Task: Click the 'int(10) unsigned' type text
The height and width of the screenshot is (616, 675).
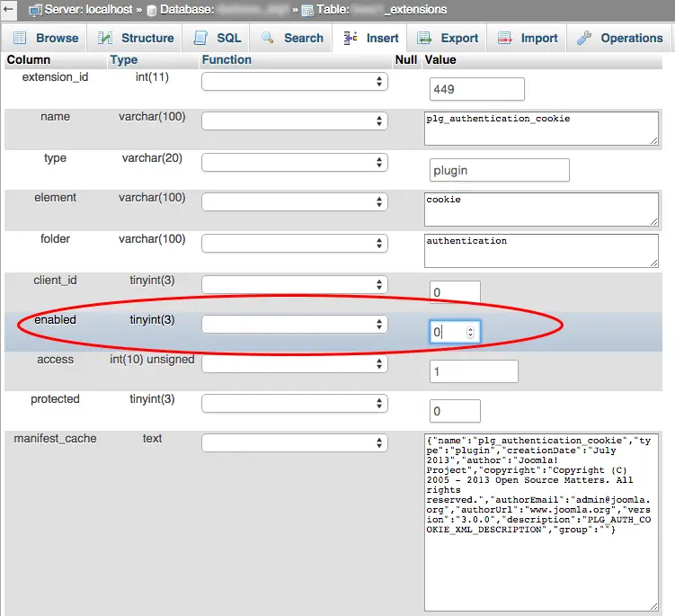Action: pyautogui.click(x=152, y=360)
